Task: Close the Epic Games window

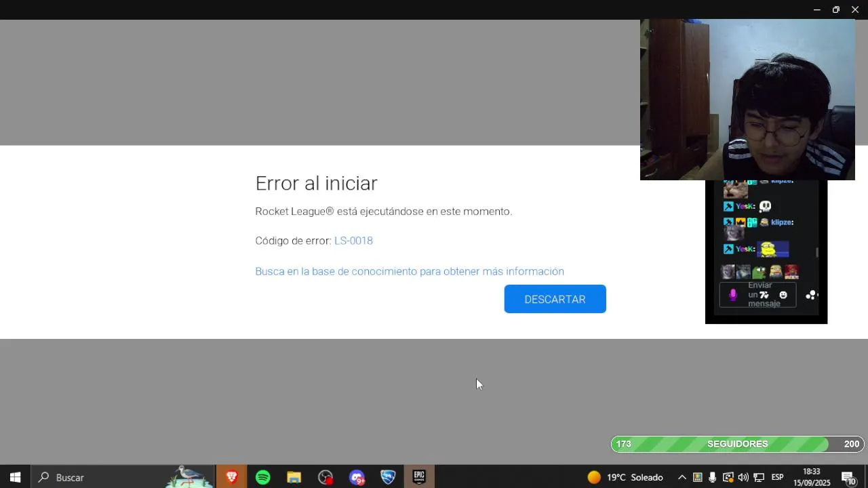Action: 855,9
